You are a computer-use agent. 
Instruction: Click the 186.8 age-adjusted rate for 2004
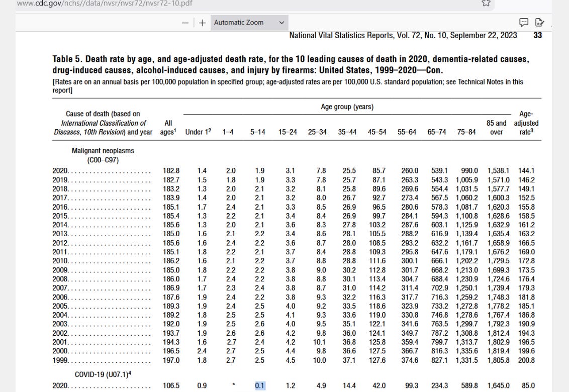[526, 315]
